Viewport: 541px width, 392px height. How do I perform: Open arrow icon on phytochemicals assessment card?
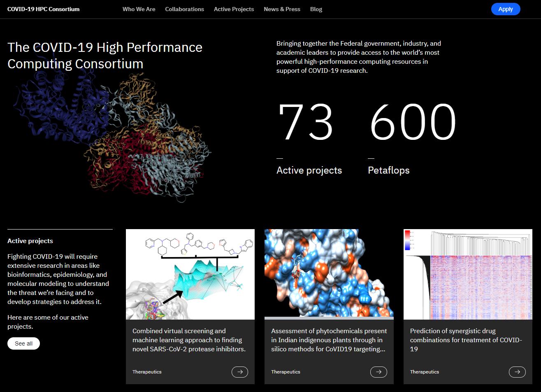pyautogui.click(x=378, y=372)
